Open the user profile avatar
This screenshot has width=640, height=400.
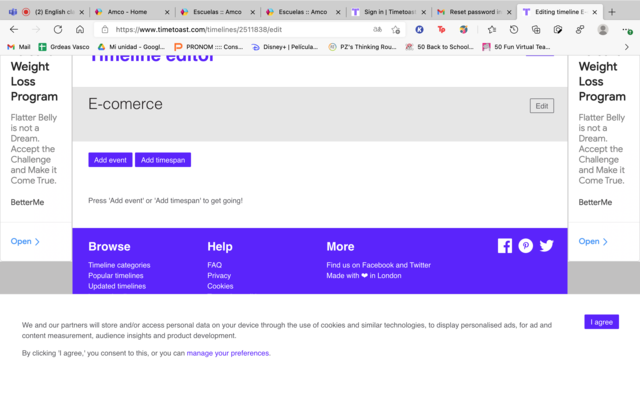(603, 29)
